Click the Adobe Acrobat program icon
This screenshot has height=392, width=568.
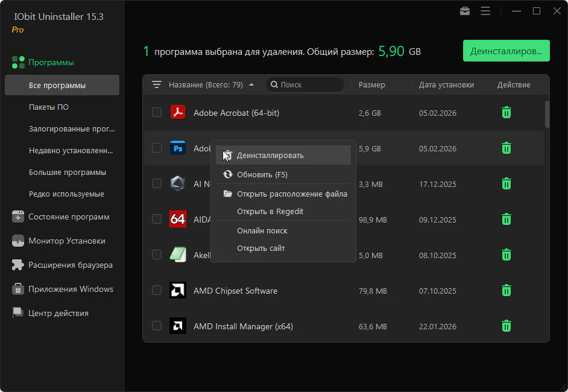pyautogui.click(x=177, y=113)
